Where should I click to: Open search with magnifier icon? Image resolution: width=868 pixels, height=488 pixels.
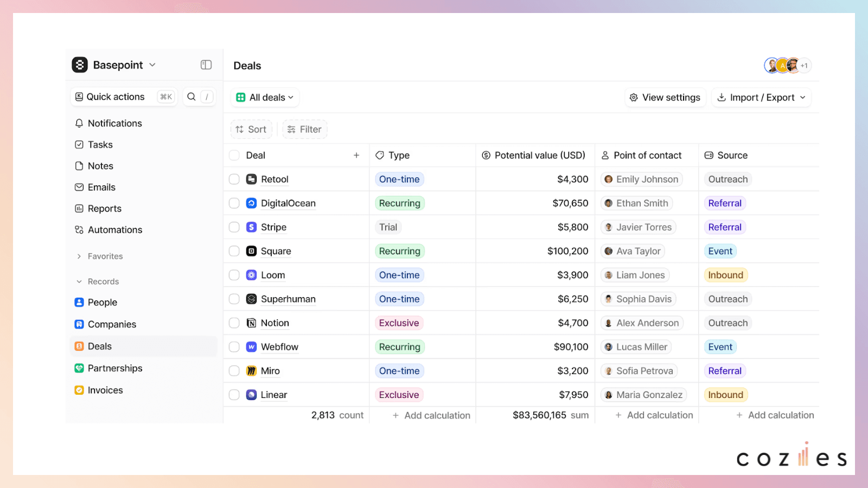[192, 97]
